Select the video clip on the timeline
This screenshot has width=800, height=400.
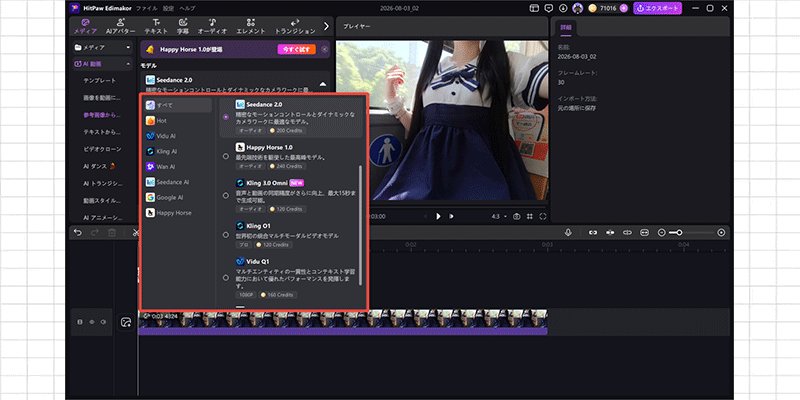(x=342, y=322)
